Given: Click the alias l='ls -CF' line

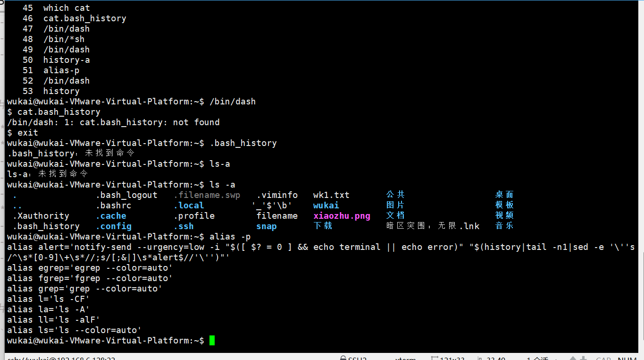Looking at the screenshot, I should tap(48, 299).
